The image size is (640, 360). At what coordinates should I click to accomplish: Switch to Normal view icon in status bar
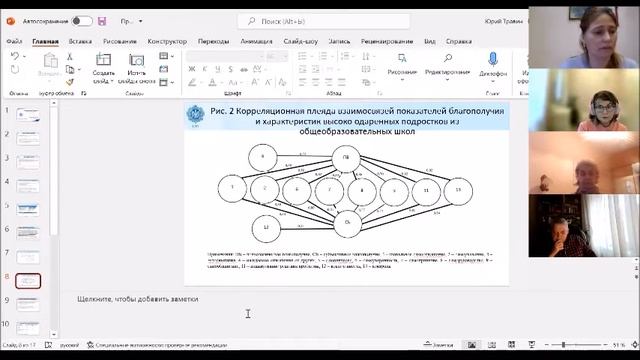tap(472, 345)
